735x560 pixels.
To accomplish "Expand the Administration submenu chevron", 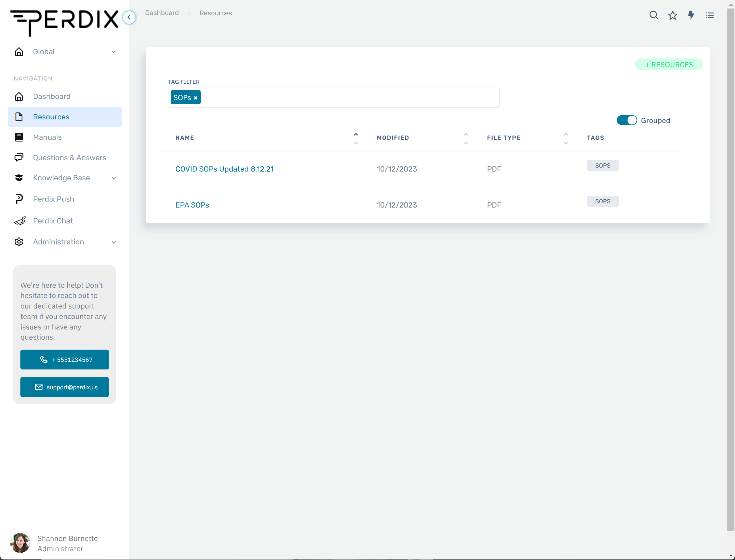I will click(114, 242).
